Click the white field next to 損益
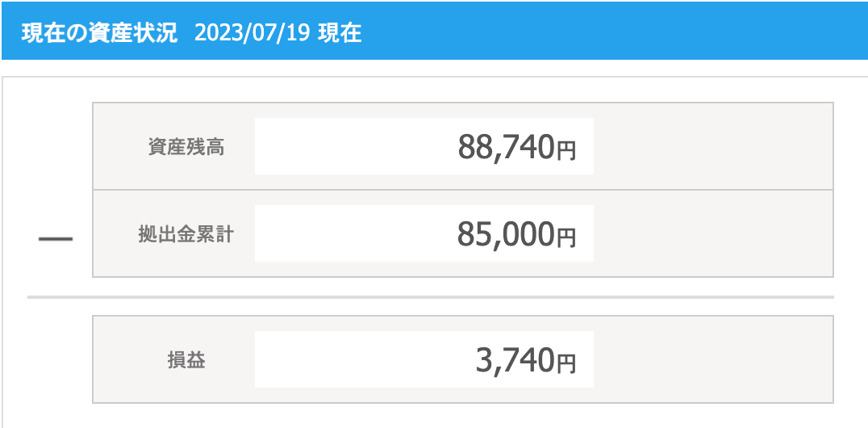Image resolution: width=868 pixels, height=428 pixels. tap(424, 359)
